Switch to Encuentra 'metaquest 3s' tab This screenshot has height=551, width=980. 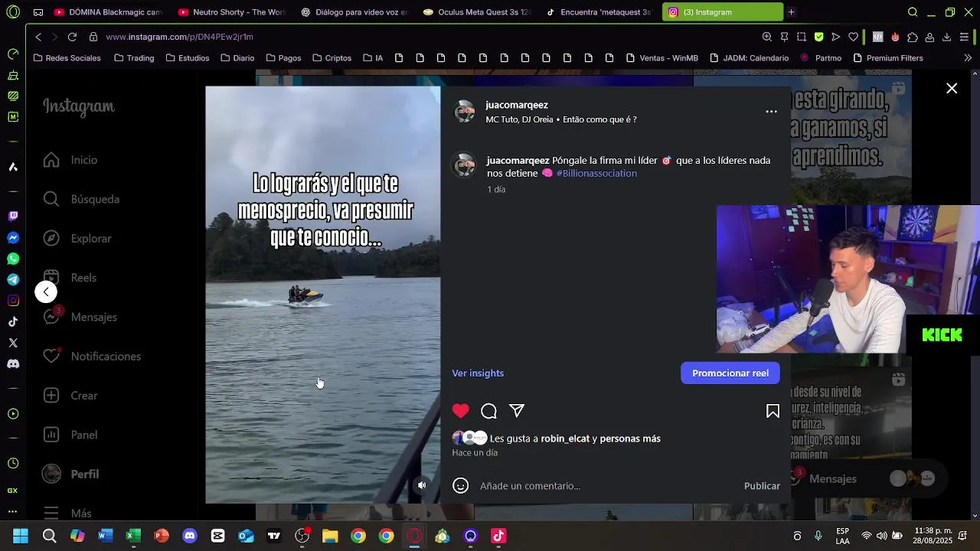(x=599, y=12)
